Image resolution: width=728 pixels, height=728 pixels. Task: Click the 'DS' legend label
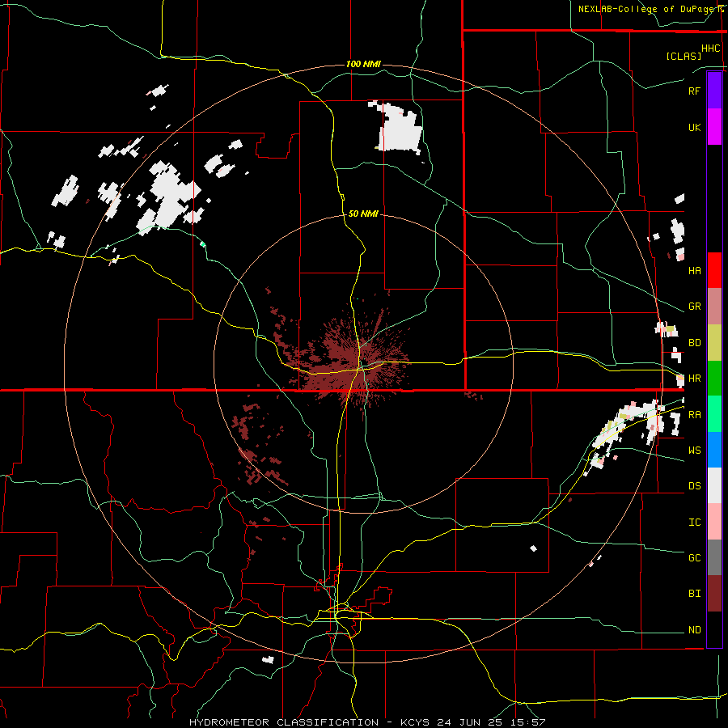[x=694, y=486]
